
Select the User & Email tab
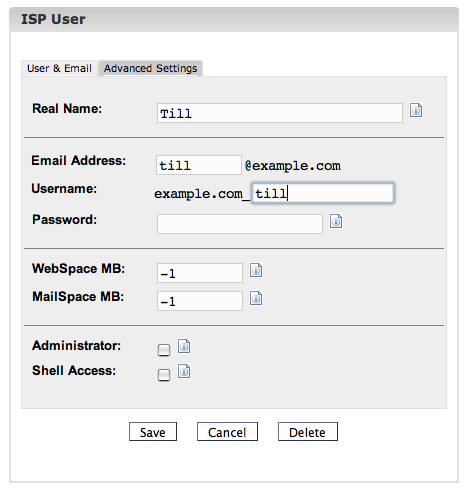(x=59, y=68)
